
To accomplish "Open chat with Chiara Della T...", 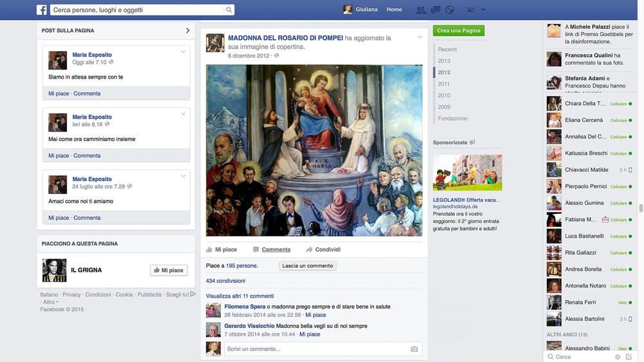I will click(589, 104).
